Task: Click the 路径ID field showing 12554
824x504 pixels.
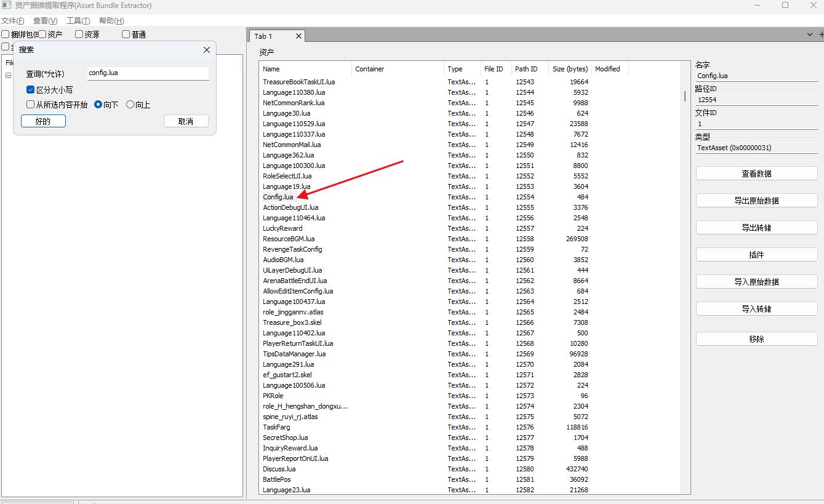Action: pyautogui.click(x=756, y=100)
